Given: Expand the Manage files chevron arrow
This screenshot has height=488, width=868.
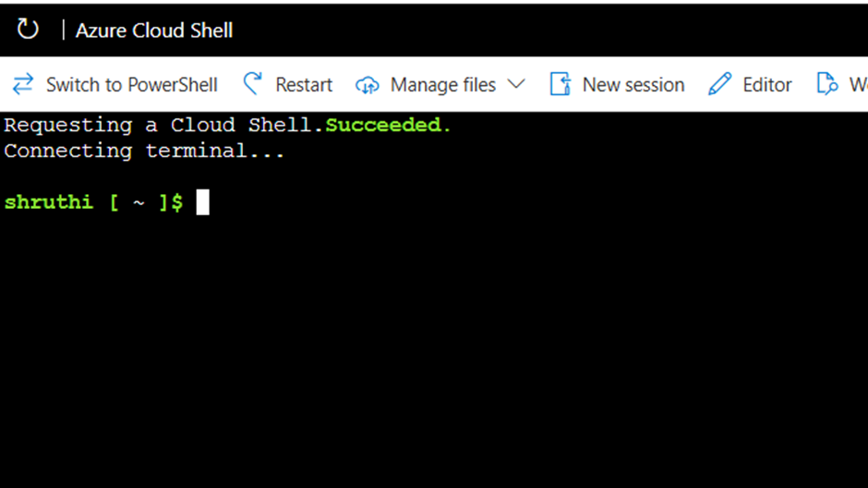Looking at the screenshot, I should pyautogui.click(x=516, y=84).
